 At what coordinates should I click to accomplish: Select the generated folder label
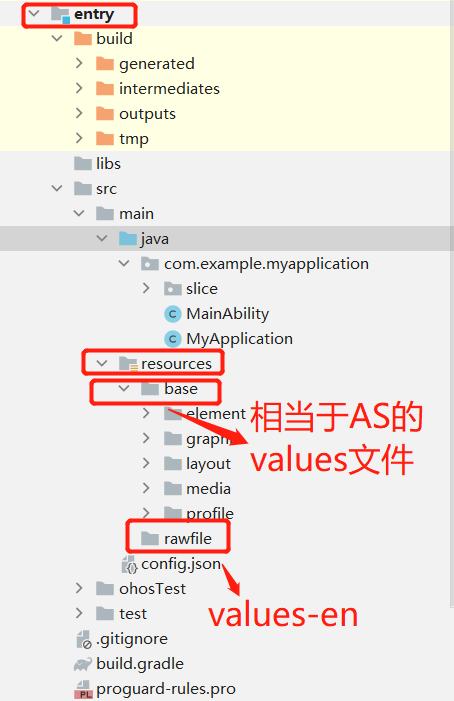[156, 64]
